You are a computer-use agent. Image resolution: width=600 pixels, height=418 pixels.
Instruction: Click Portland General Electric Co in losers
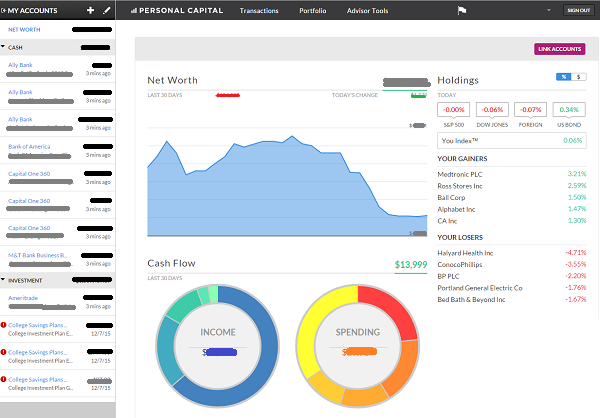point(479,288)
